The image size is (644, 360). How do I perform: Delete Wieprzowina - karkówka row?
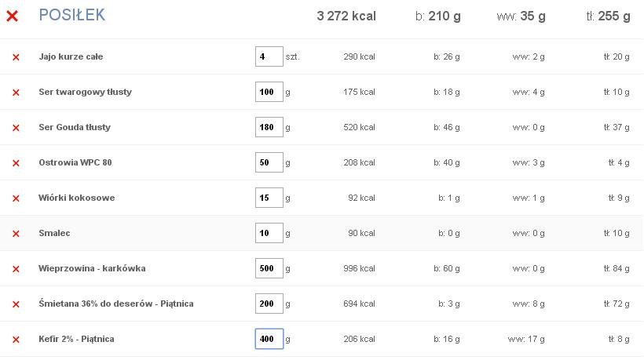point(16,268)
